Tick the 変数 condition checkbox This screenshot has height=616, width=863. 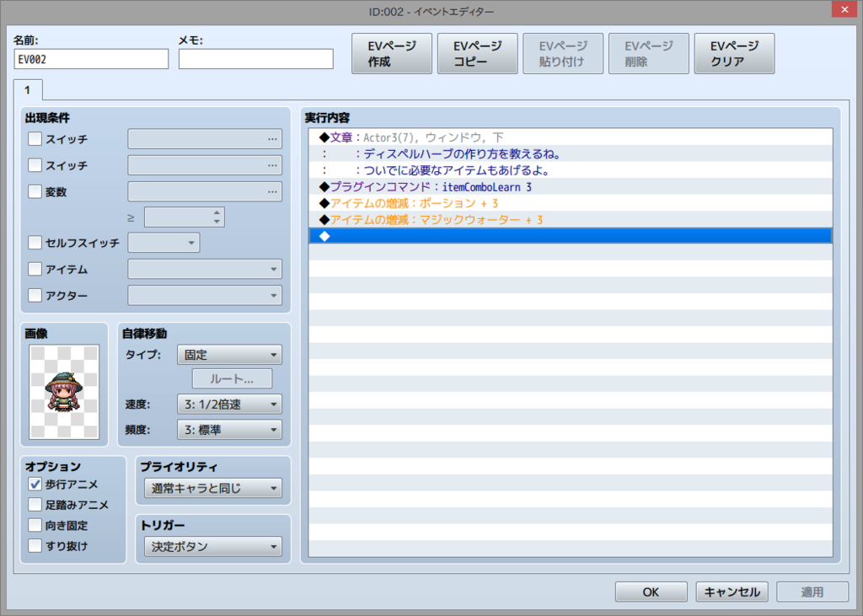pyautogui.click(x=35, y=191)
